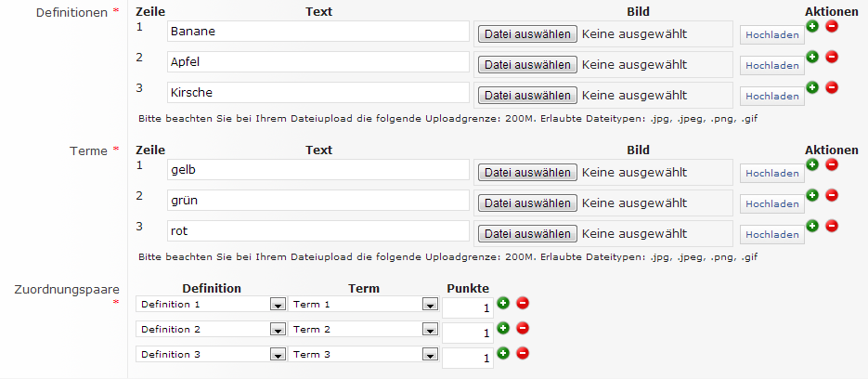Delete the Definition 3 assignment pair
Screen dimensions: 868x379
pyautogui.click(x=522, y=353)
